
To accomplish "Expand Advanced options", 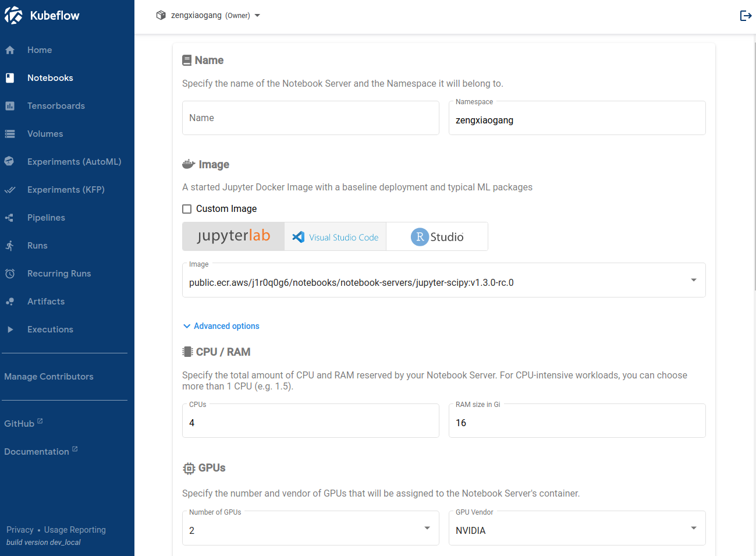I will pyautogui.click(x=221, y=326).
